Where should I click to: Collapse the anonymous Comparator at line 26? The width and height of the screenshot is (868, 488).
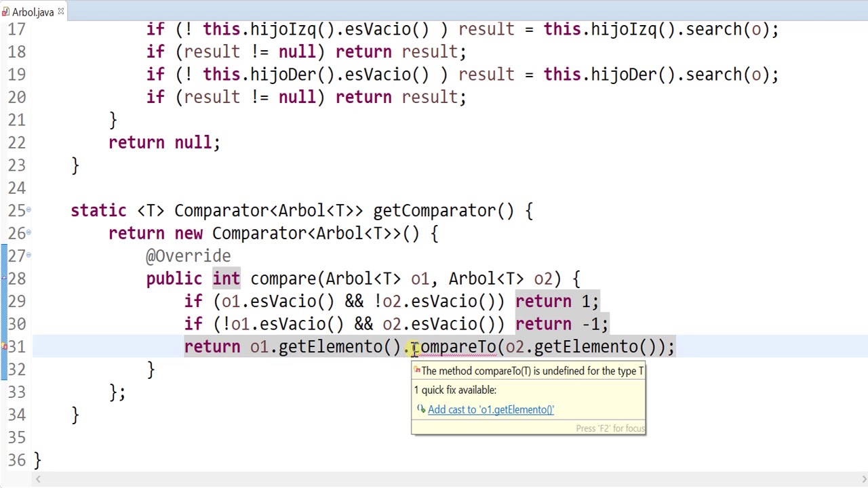28,234
